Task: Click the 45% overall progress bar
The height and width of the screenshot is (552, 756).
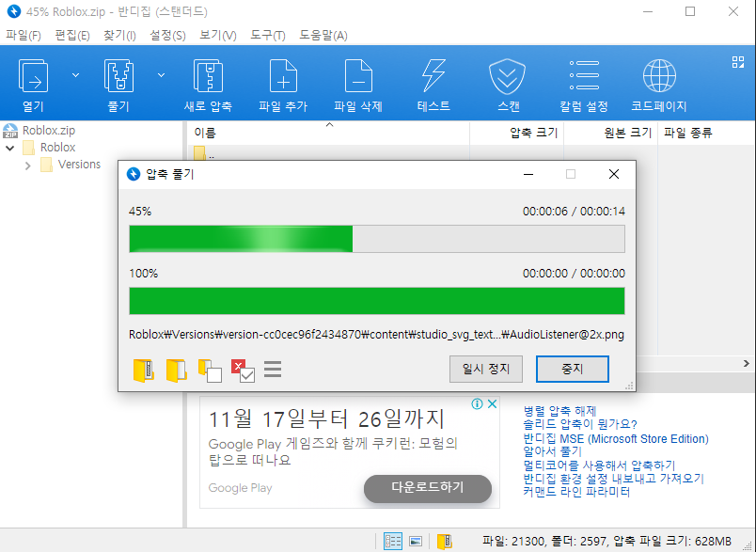Action: click(377, 239)
